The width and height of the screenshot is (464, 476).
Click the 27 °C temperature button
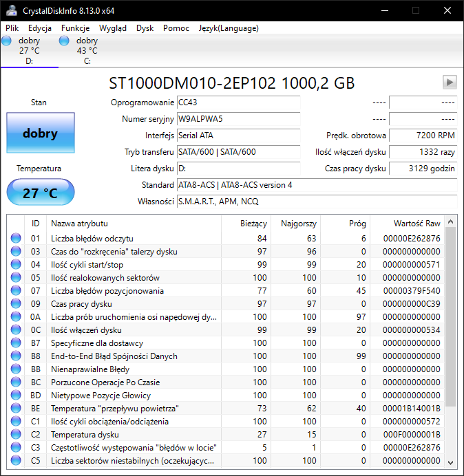[x=41, y=193]
